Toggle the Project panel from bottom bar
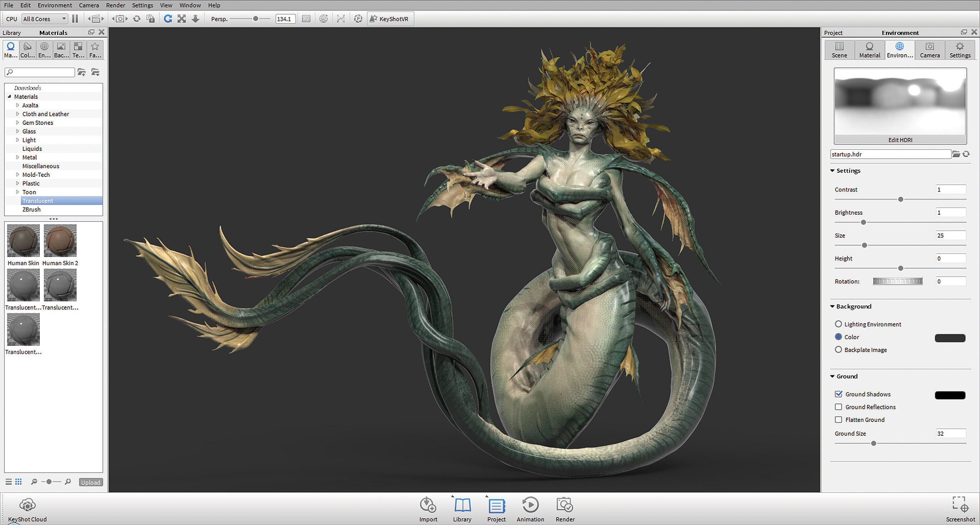Image resolution: width=980 pixels, height=525 pixels. click(497, 509)
